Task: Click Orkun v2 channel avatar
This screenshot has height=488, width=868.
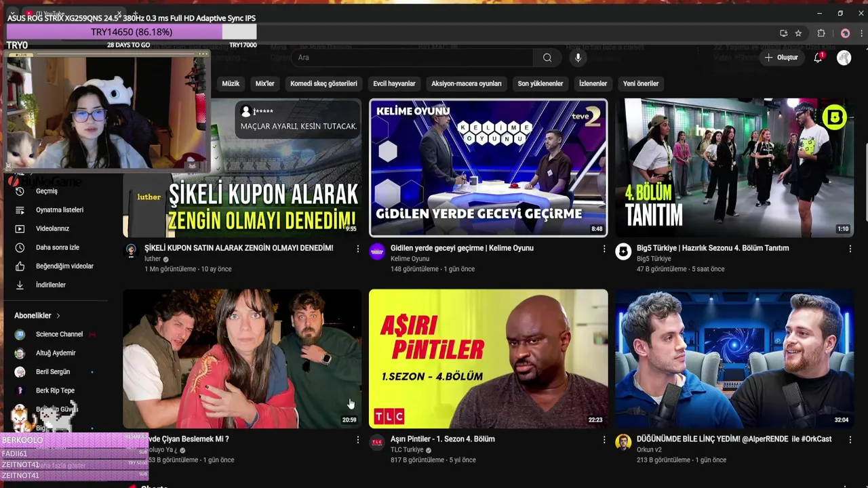Action: coord(623,443)
